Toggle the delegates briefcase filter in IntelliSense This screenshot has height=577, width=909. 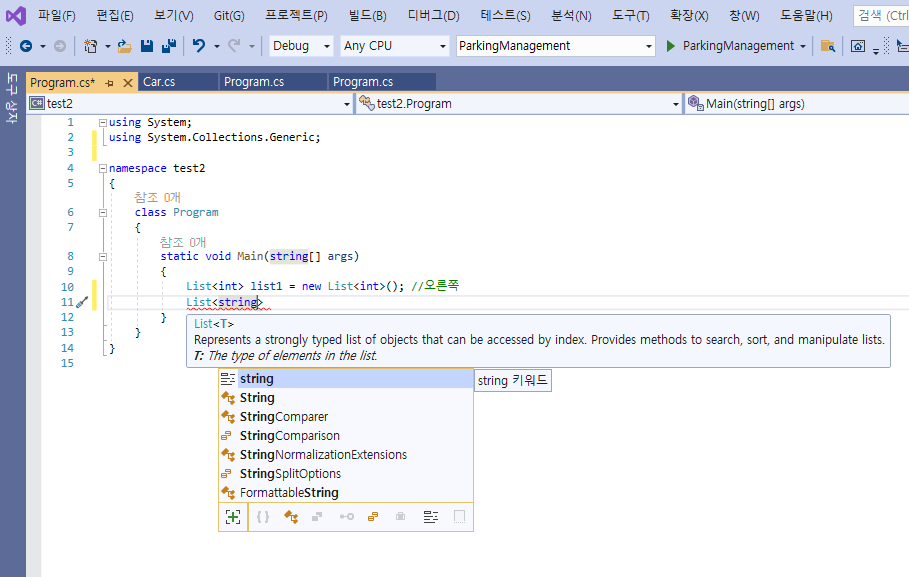pos(401,517)
